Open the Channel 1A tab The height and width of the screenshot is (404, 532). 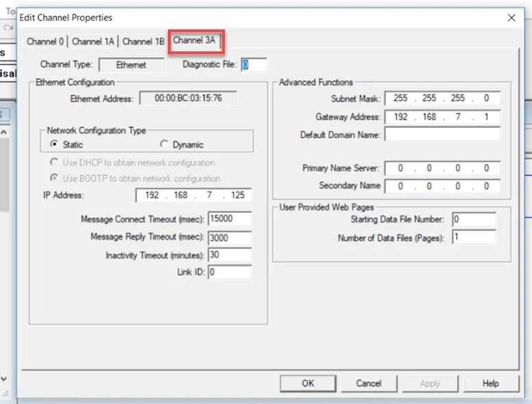(x=93, y=42)
